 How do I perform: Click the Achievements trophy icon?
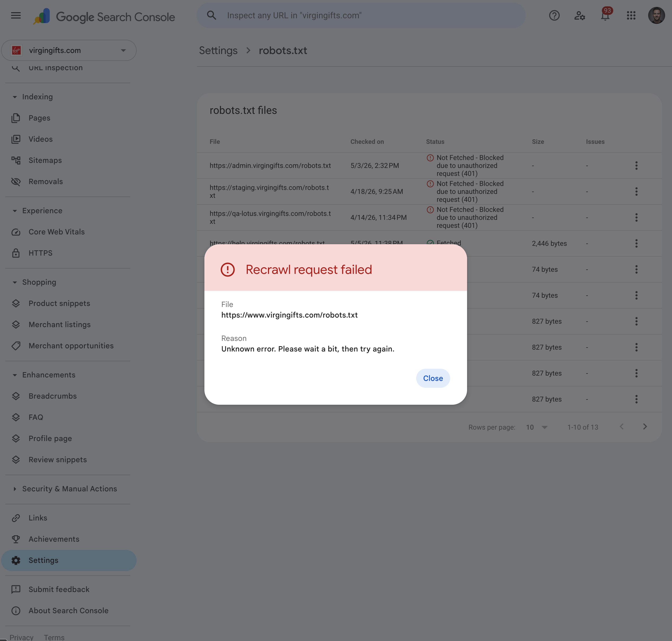[16, 539]
